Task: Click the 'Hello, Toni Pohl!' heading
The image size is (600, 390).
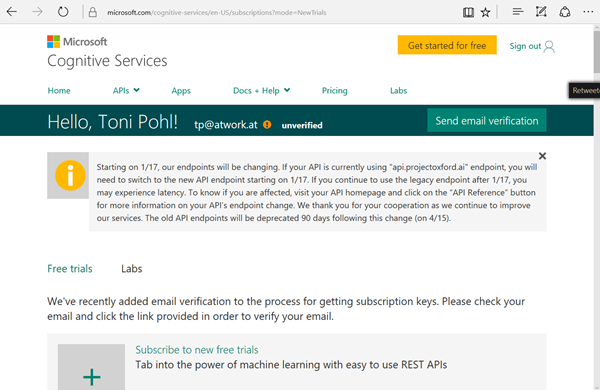Action: [112, 122]
